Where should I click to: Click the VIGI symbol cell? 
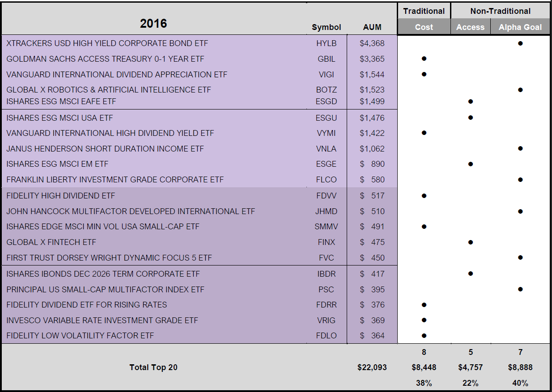pos(326,74)
